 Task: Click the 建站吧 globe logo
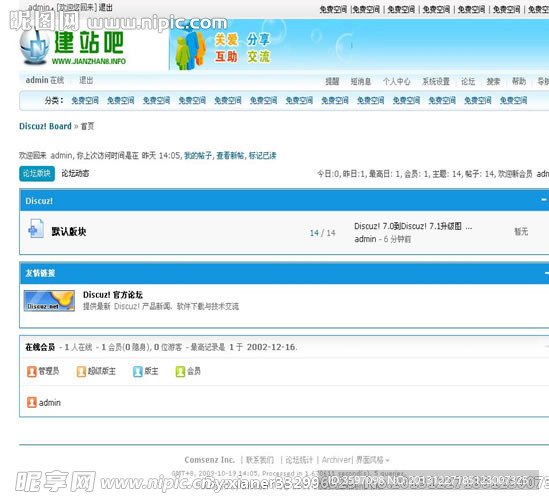click(34, 47)
